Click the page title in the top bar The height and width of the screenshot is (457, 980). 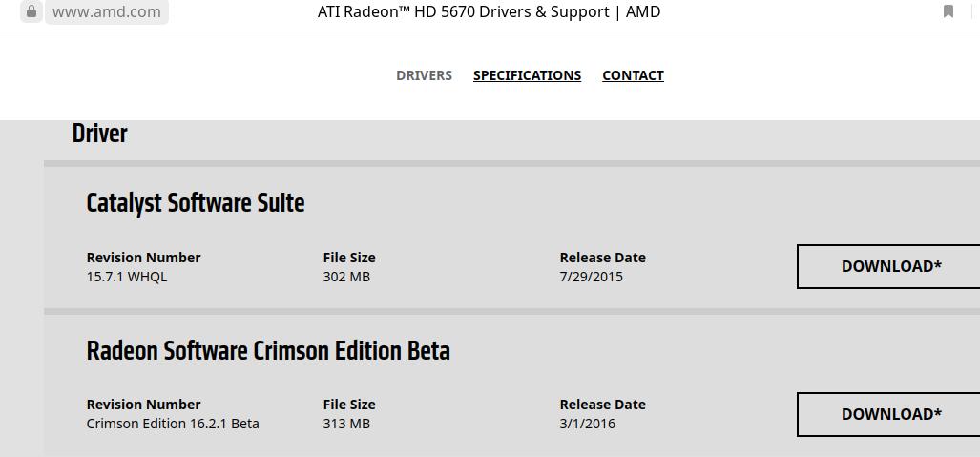489,11
